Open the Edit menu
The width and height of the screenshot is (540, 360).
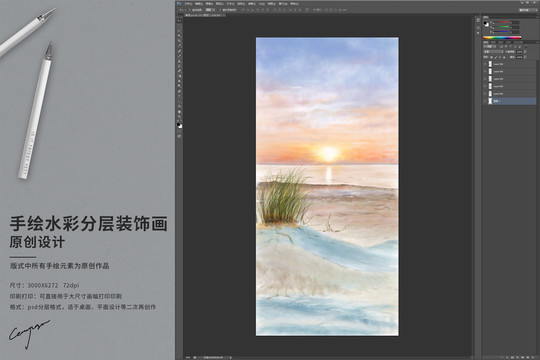[199, 3]
